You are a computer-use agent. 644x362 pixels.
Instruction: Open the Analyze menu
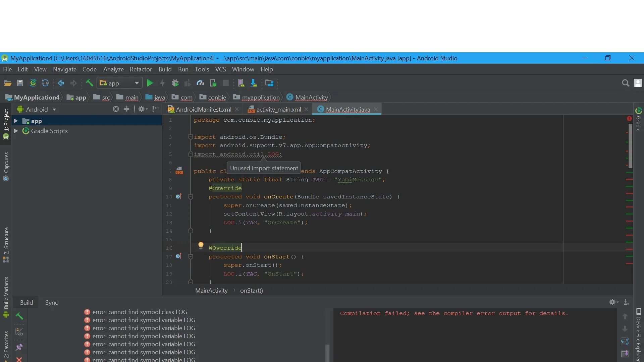click(113, 69)
